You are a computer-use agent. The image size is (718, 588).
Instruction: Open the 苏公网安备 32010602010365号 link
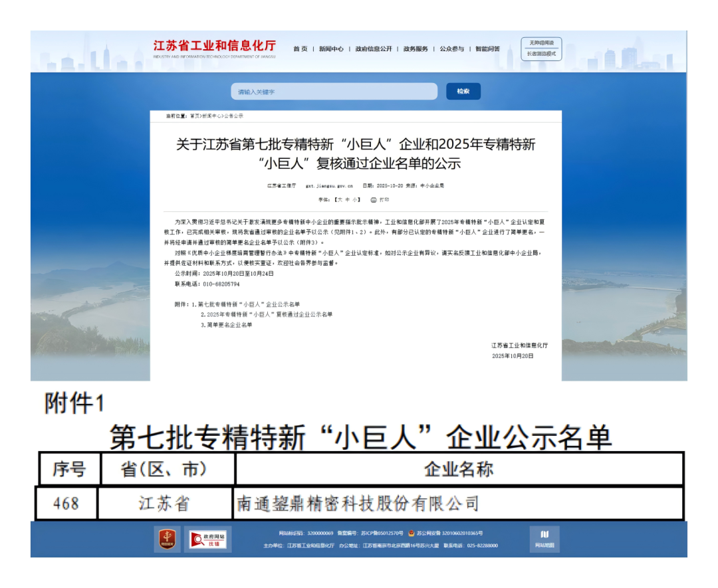(x=449, y=534)
